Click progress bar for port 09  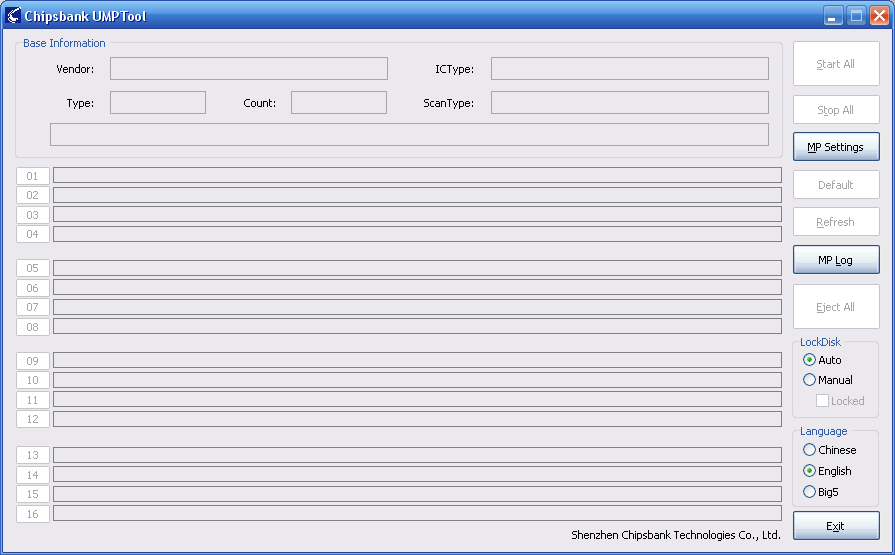[417, 360]
